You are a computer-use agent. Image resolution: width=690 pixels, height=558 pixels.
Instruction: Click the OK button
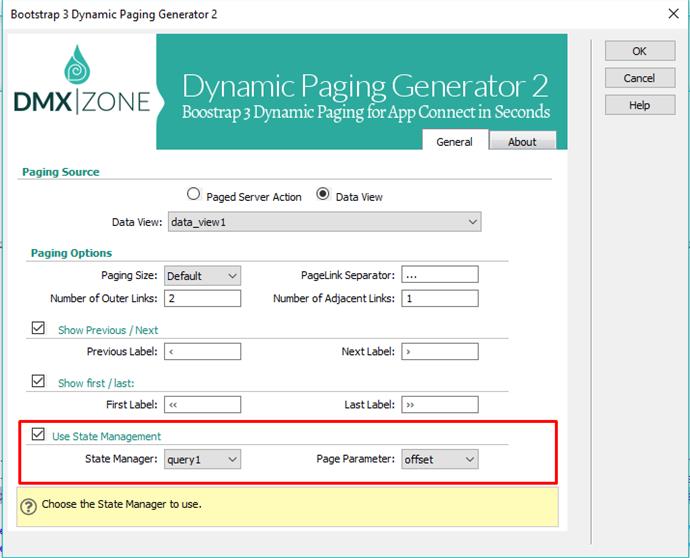pos(639,51)
